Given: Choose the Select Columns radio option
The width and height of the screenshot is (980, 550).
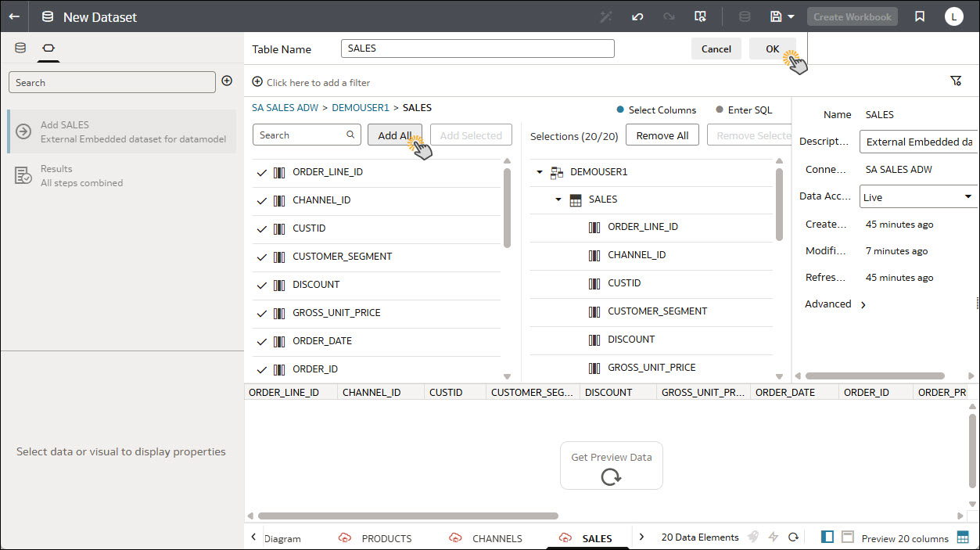Looking at the screenshot, I should [x=656, y=110].
